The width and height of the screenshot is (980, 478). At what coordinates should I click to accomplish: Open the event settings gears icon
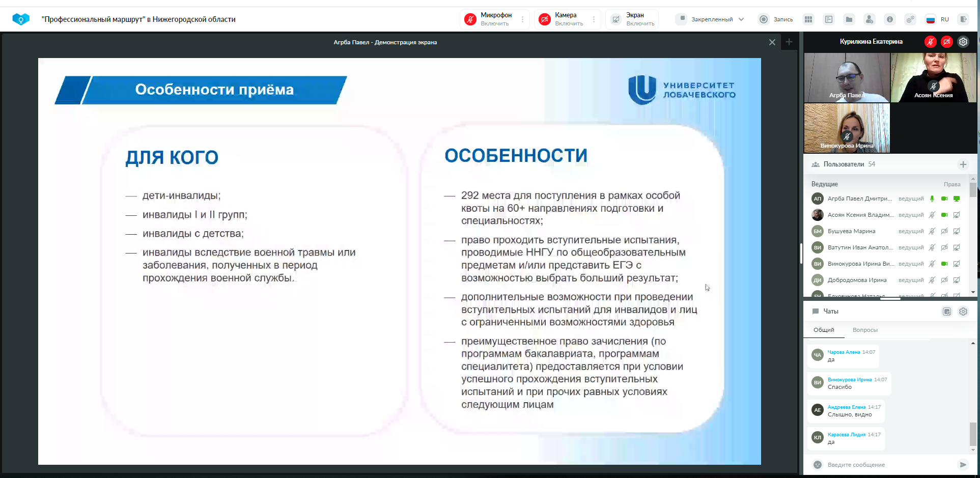pos(910,19)
